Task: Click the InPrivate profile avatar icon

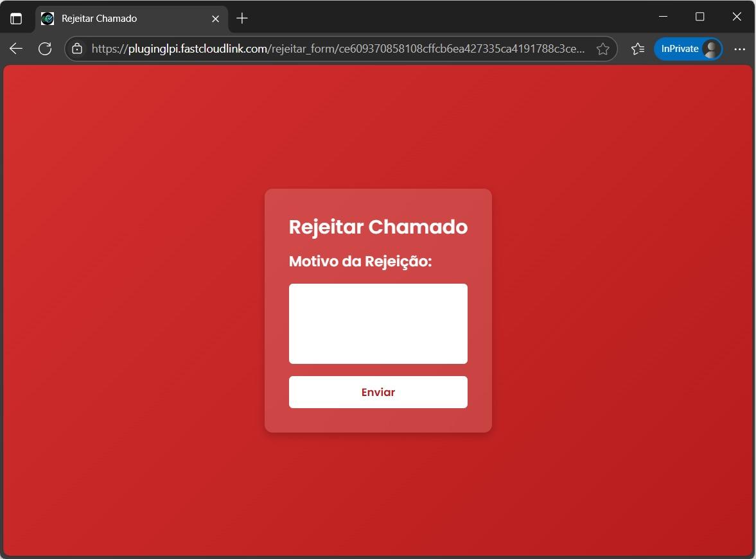Action: pyautogui.click(x=710, y=49)
